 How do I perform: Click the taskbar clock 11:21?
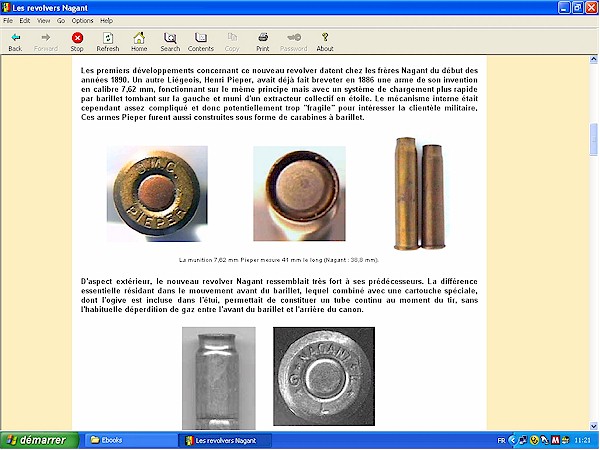tap(582, 440)
